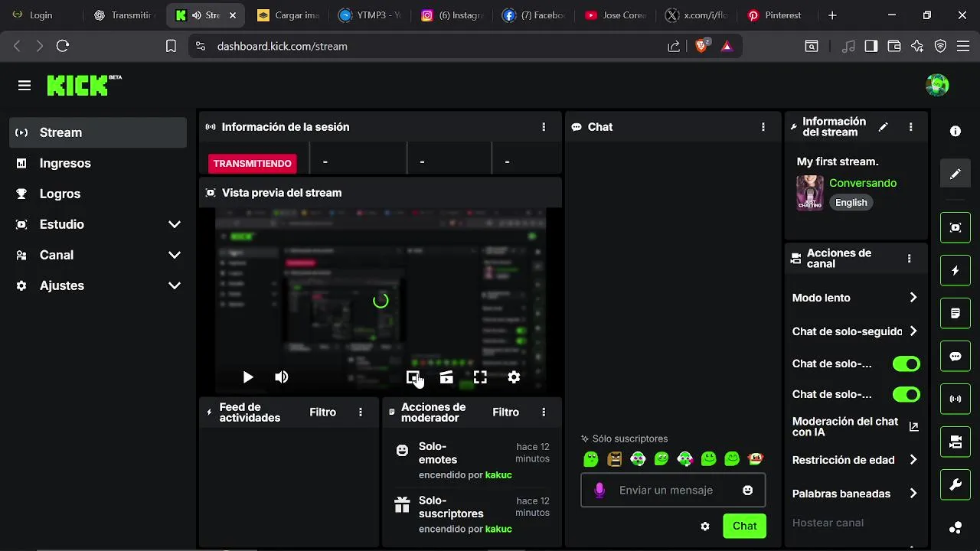Play the stream preview
The width and height of the screenshot is (980, 551).
click(x=248, y=377)
